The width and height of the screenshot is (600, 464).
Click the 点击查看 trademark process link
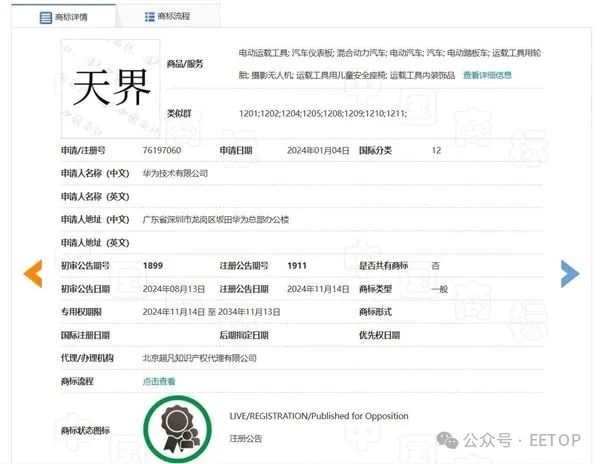pos(159,381)
